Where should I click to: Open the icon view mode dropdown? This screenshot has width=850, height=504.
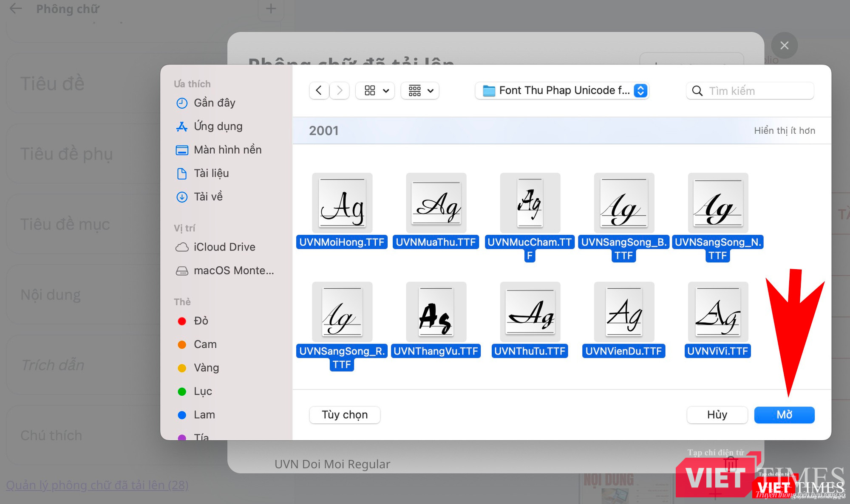376,90
